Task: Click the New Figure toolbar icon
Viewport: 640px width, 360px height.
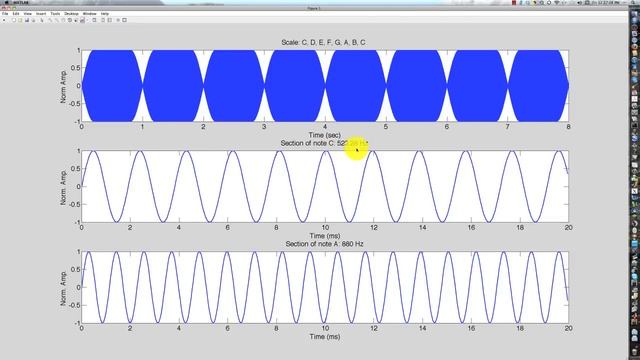Action: [14, 20]
